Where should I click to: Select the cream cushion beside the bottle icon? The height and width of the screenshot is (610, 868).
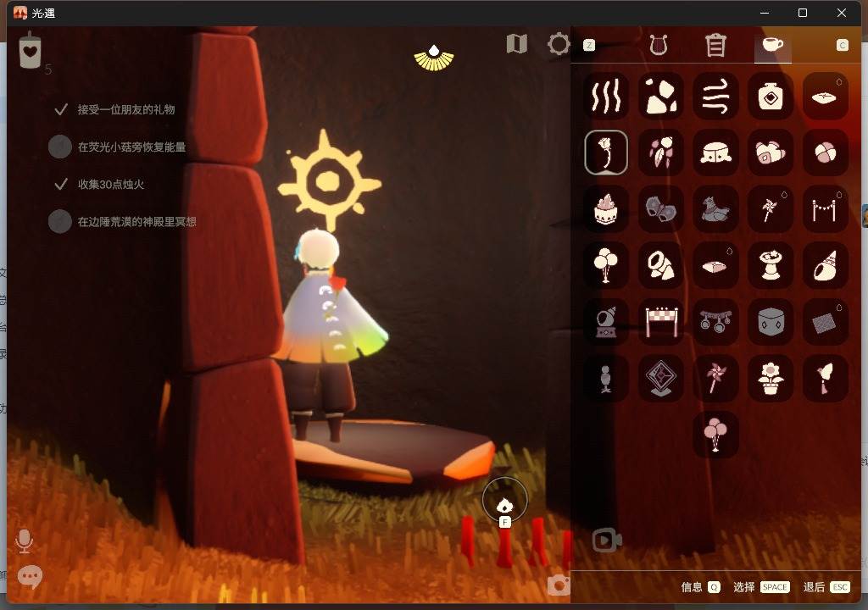coord(825,97)
